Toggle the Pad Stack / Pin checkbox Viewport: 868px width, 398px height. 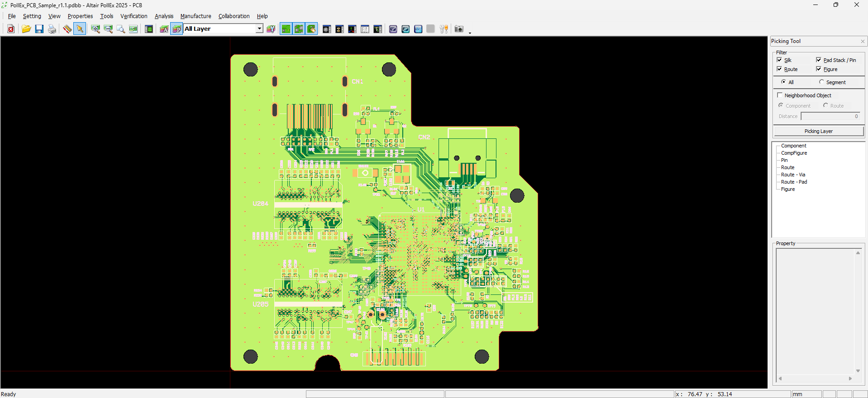[819, 60]
